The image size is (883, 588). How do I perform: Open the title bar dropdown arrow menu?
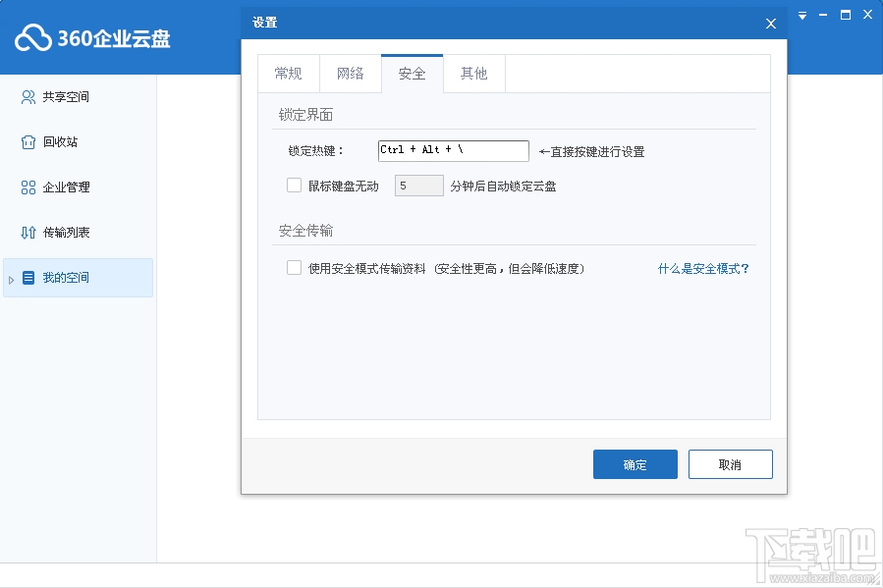coord(801,15)
